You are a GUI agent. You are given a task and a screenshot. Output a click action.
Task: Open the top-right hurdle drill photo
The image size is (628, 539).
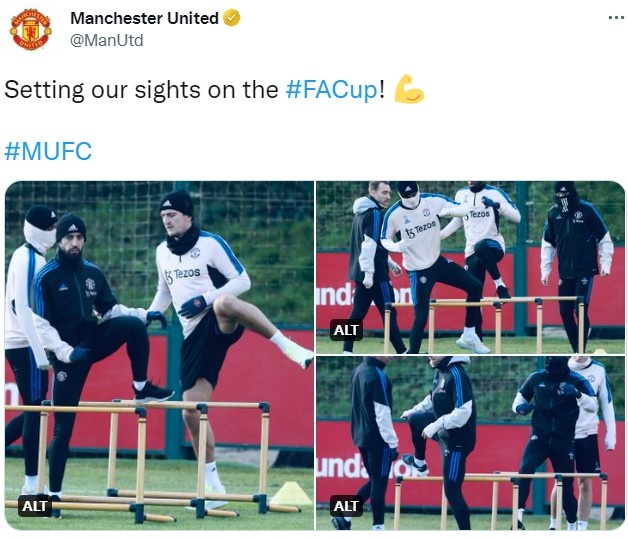(471, 267)
